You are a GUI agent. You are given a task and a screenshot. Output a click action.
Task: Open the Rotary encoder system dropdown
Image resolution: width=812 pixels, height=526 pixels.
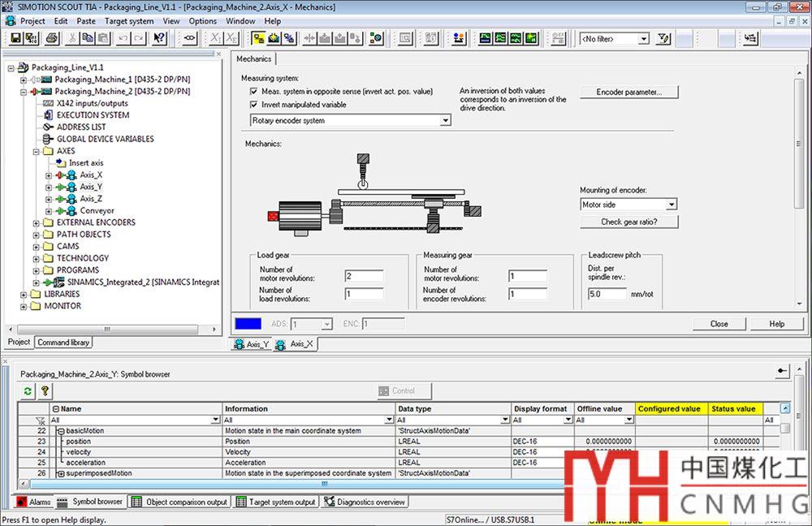pyautogui.click(x=445, y=121)
